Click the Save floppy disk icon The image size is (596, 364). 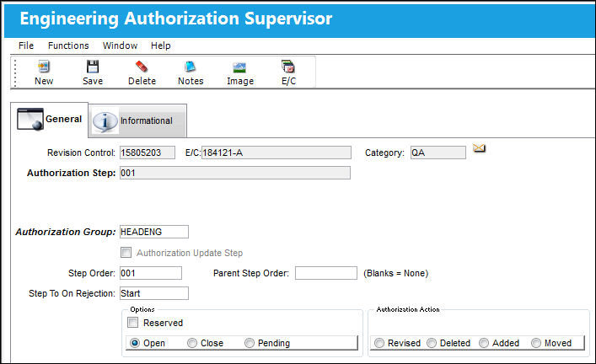click(93, 67)
